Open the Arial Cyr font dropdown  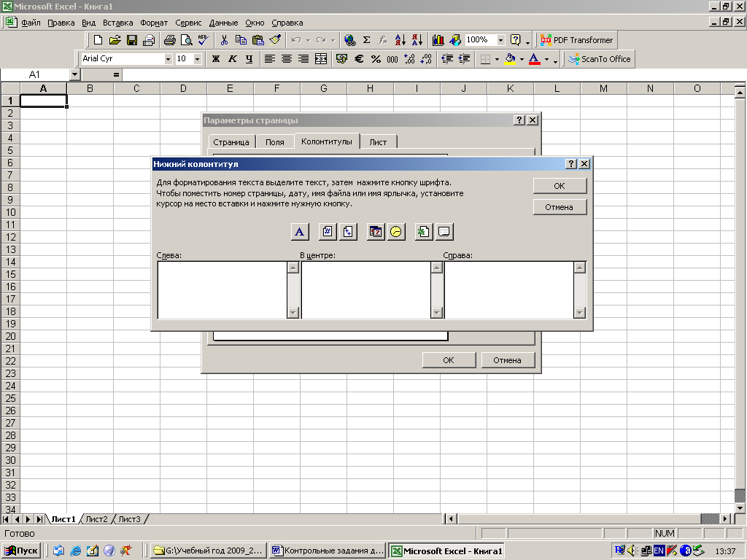click(x=168, y=59)
